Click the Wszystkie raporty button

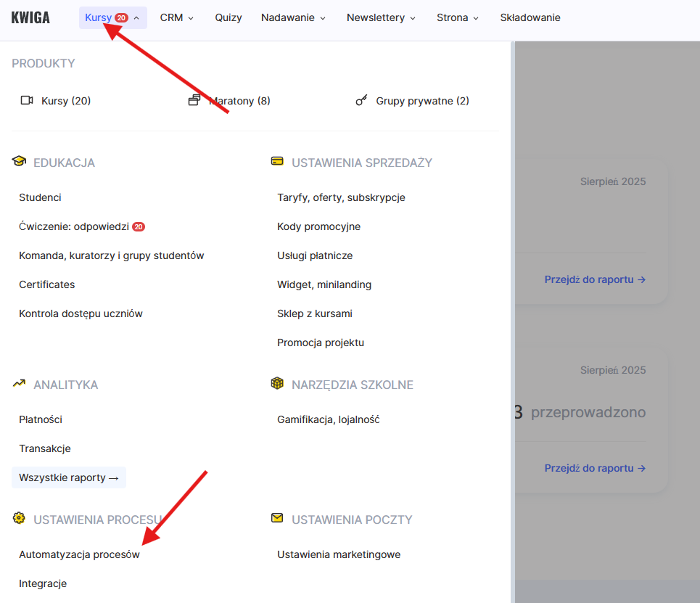tap(69, 477)
